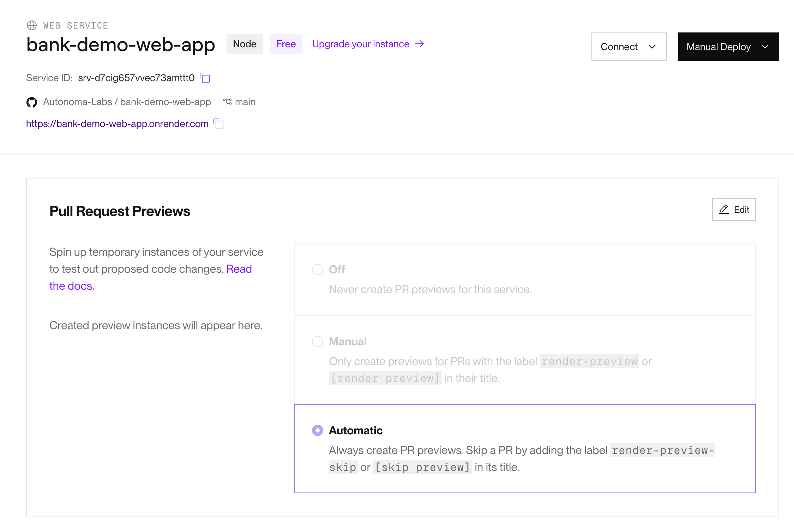This screenshot has width=794, height=532.
Task: Click the pencil icon in Edit button
Action: (x=724, y=210)
